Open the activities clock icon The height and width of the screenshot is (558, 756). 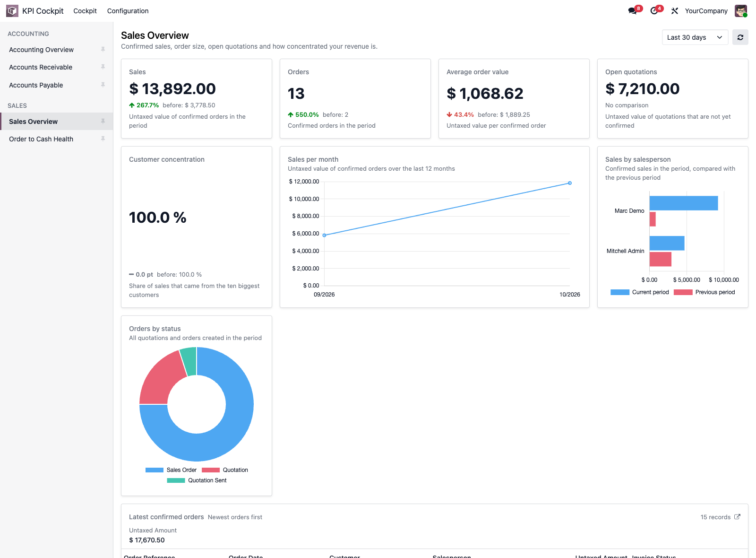click(654, 11)
